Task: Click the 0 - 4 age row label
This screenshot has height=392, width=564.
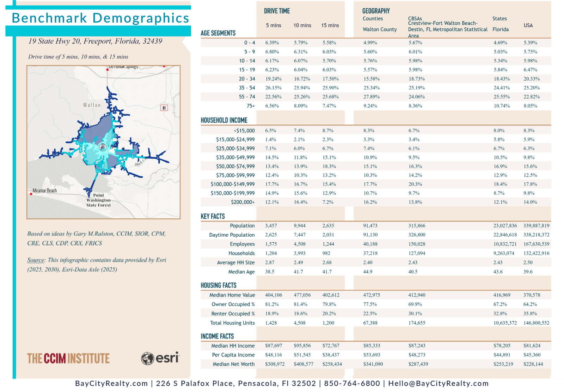Action: coord(250,43)
